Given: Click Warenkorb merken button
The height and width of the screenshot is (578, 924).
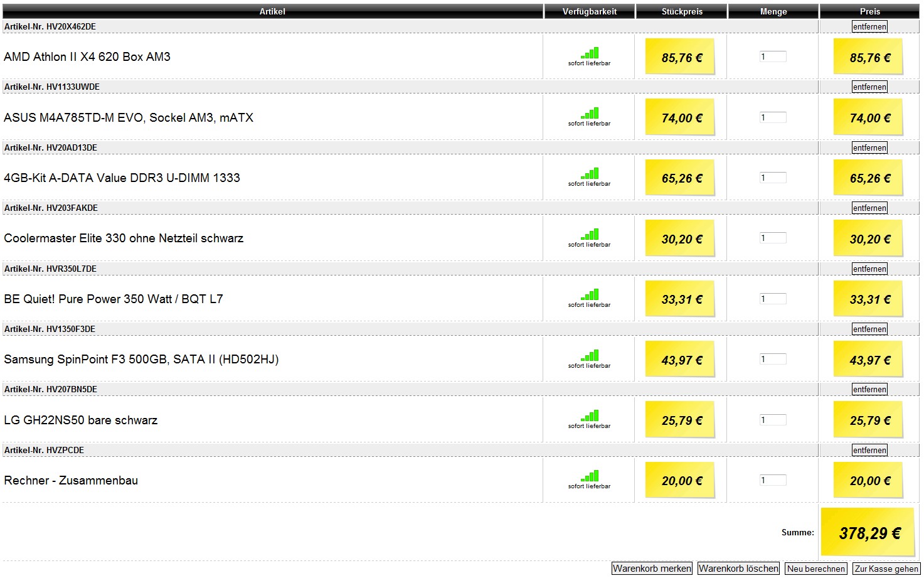Looking at the screenshot, I should click(652, 568).
